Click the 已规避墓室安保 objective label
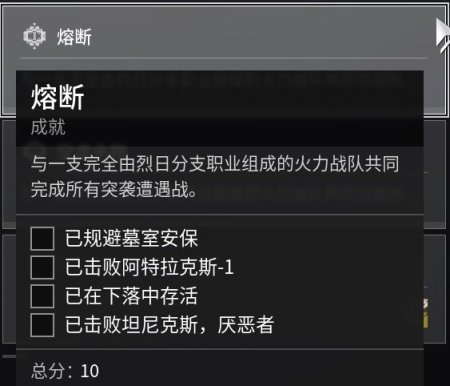The image size is (450, 386). click(132, 238)
